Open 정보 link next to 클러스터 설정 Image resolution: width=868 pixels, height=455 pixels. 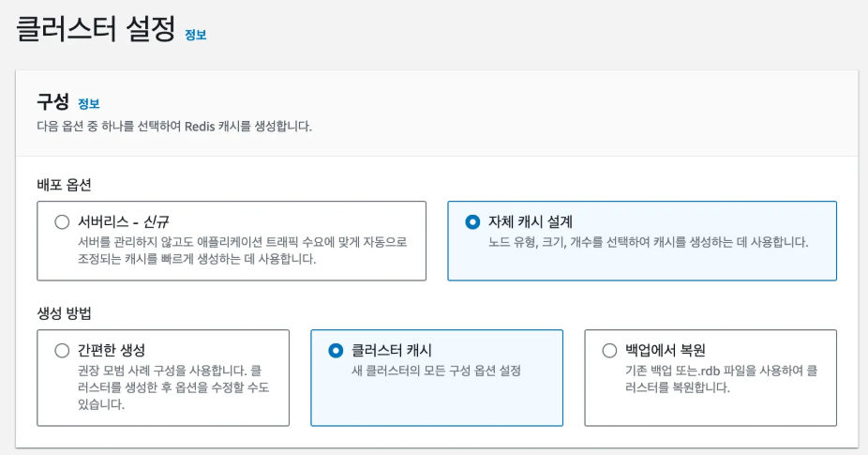[195, 35]
